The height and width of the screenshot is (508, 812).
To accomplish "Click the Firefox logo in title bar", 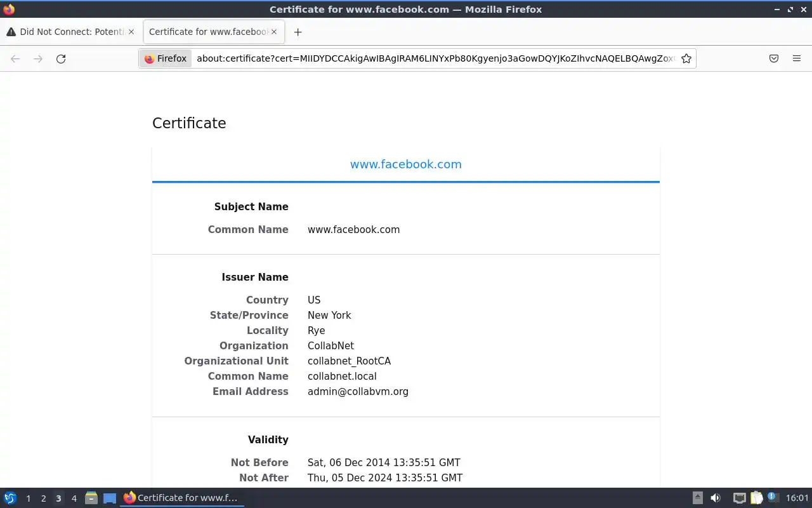I will click(9, 9).
